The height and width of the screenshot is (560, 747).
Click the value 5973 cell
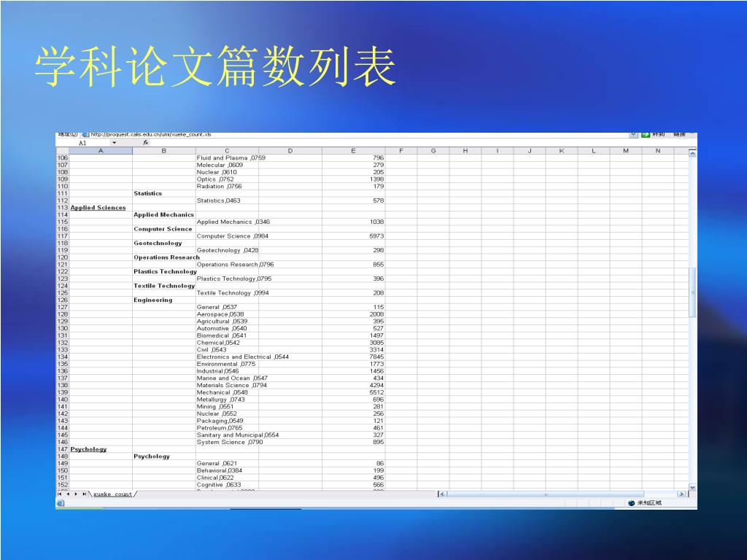[x=354, y=236]
